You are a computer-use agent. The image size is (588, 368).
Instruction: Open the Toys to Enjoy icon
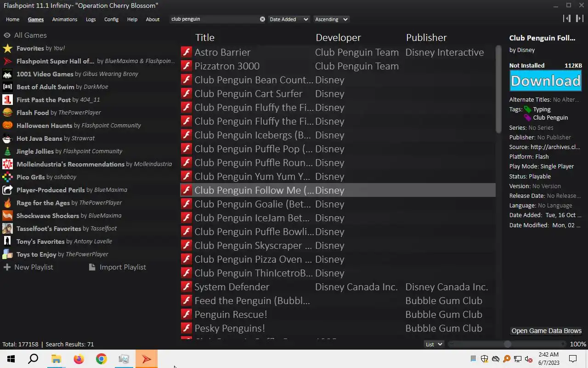pos(7,254)
